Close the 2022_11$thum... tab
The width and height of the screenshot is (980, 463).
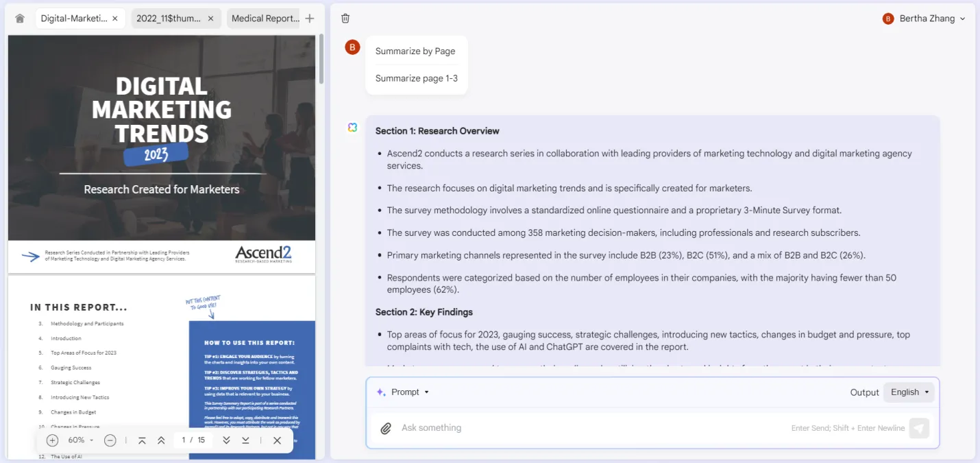tap(211, 19)
